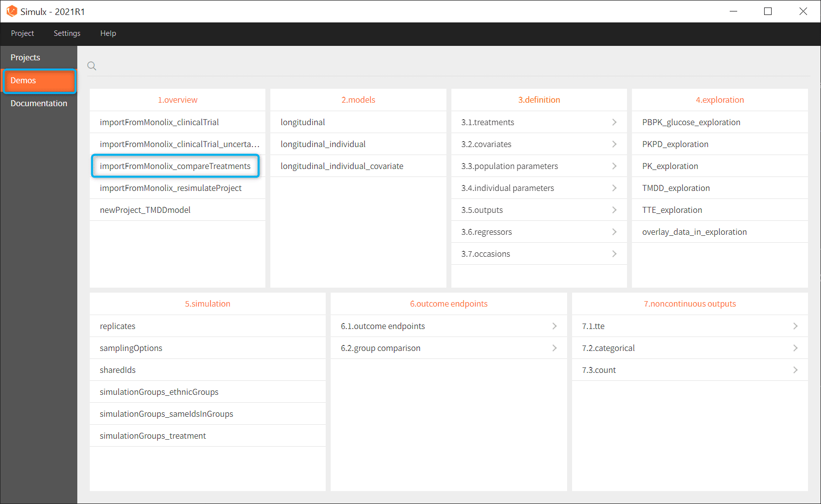Click the Simulx logo icon in title bar

pos(11,11)
